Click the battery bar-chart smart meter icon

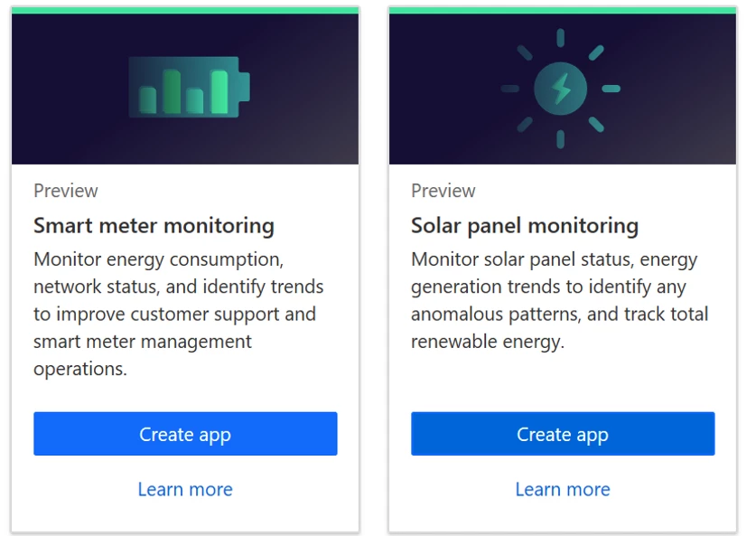click(x=189, y=88)
